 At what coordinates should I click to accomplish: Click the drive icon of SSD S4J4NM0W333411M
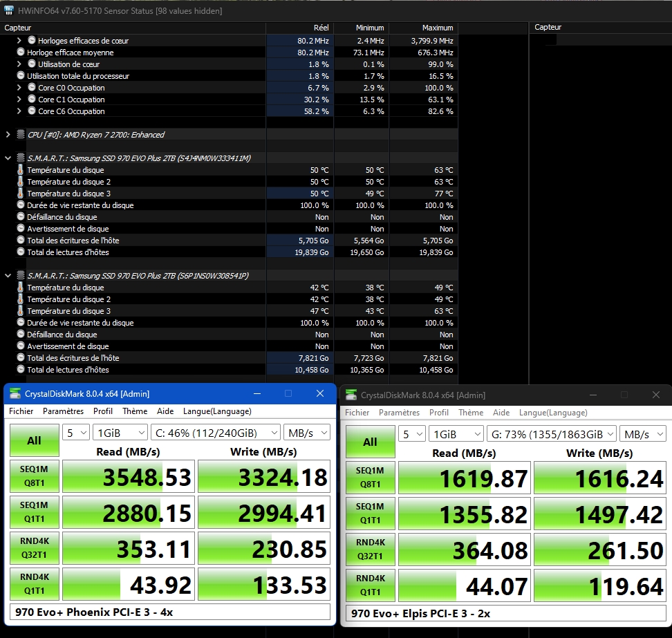pos(21,158)
